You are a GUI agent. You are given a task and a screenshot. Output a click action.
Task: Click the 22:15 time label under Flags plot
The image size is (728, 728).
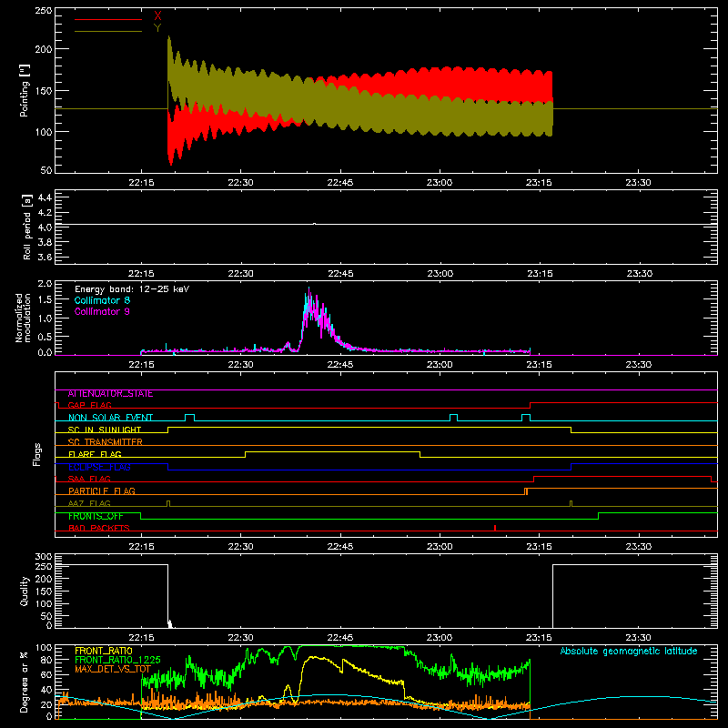(x=141, y=547)
